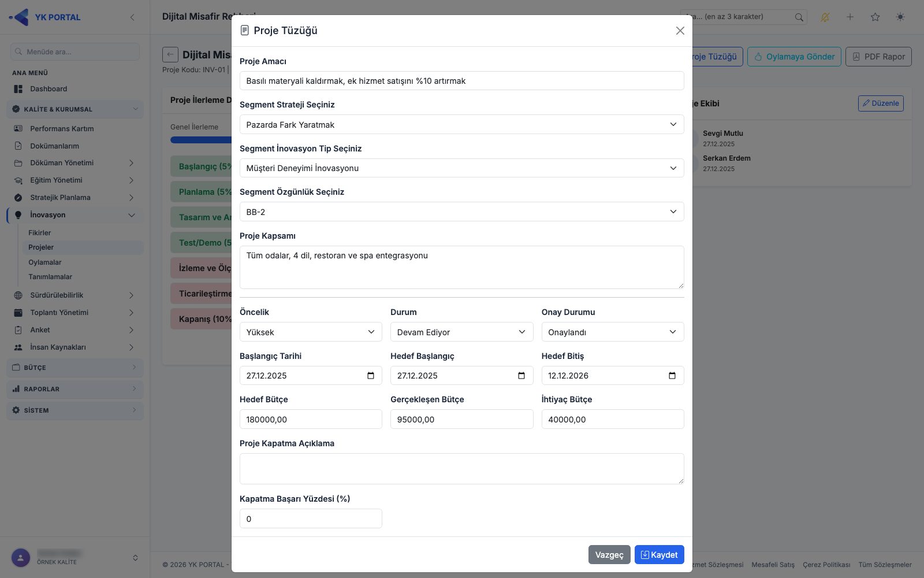Click the Kapatma Başarı Yüzdesi field
The width and height of the screenshot is (924, 578).
(x=311, y=519)
